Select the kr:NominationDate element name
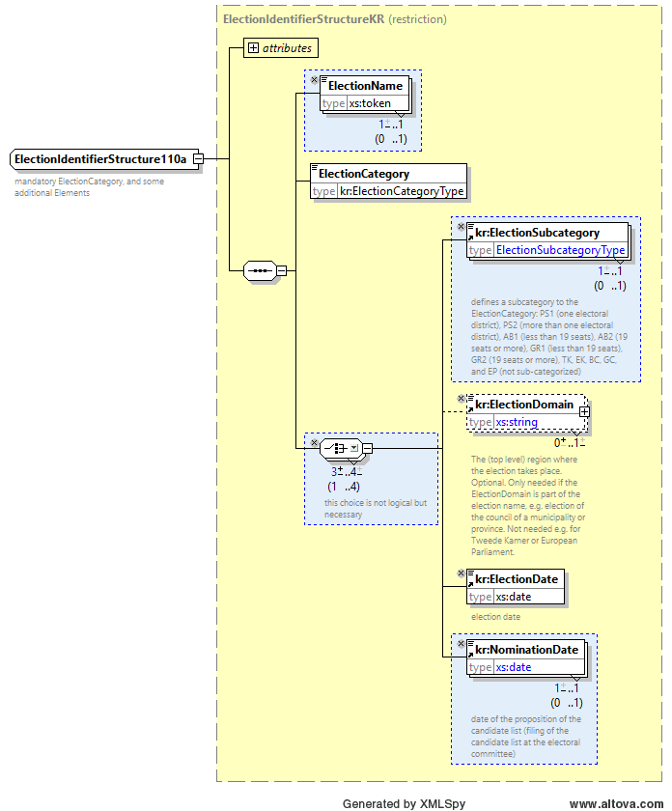 point(526,650)
